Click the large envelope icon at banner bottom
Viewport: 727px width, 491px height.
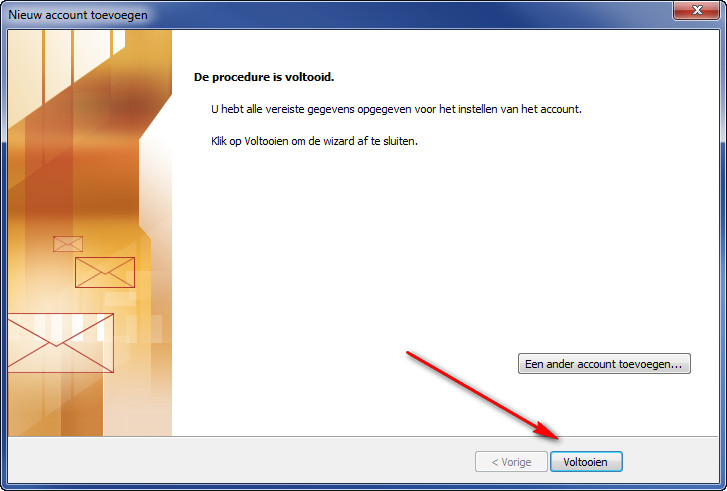click(x=61, y=343)
